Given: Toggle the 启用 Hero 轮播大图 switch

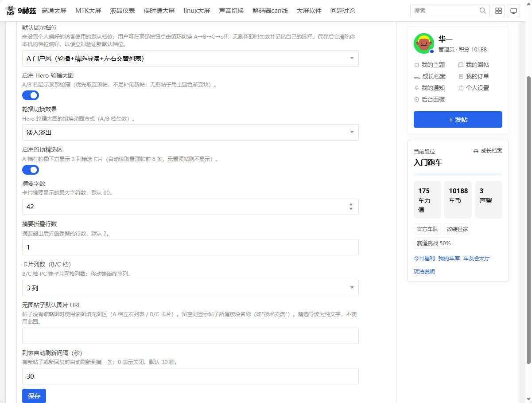Looking at the screenshot, I should tap(31, 95).
